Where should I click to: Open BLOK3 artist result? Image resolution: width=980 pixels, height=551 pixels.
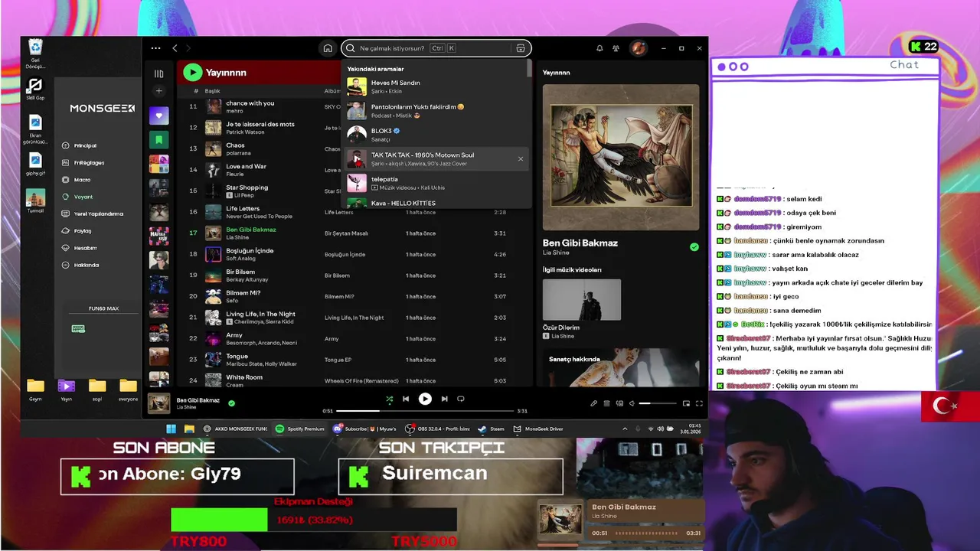435,135
